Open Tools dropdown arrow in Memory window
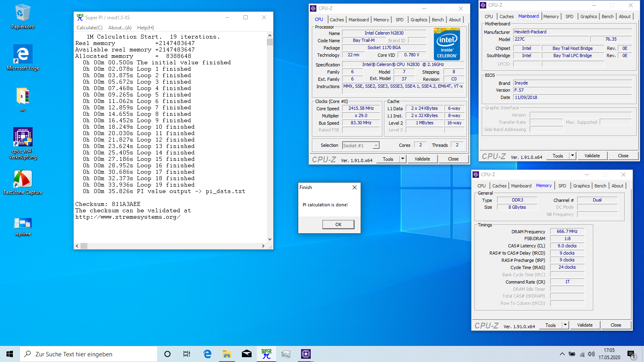 [x=565, y=325]
